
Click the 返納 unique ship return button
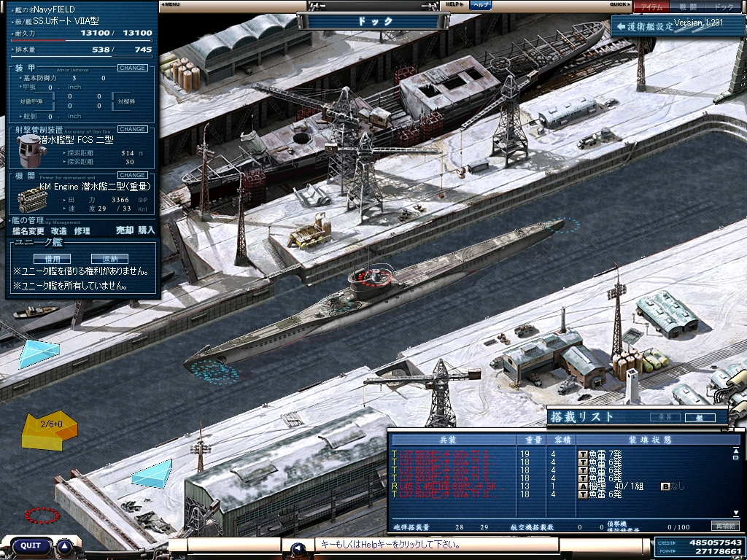pos(109,259)
